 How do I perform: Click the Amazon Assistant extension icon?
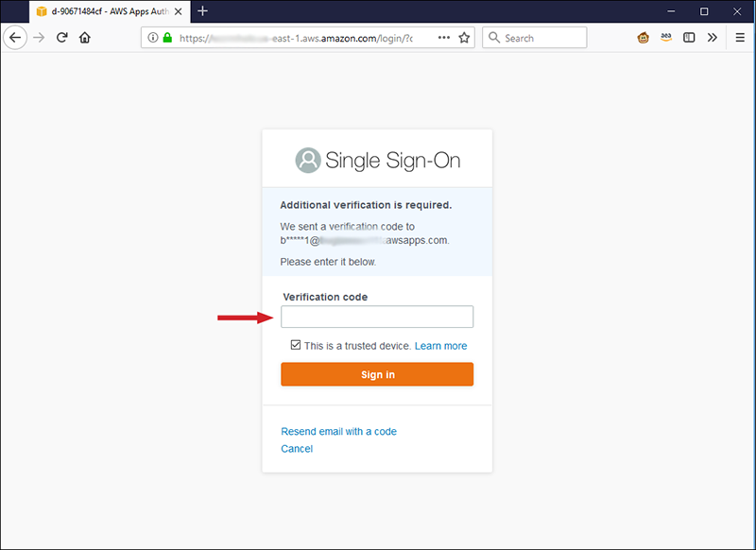click(667, 37)
